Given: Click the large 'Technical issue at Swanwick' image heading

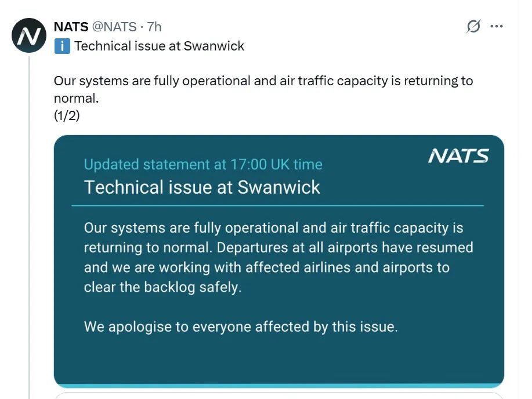Looking at the screenshot, I should coord(202,187).
